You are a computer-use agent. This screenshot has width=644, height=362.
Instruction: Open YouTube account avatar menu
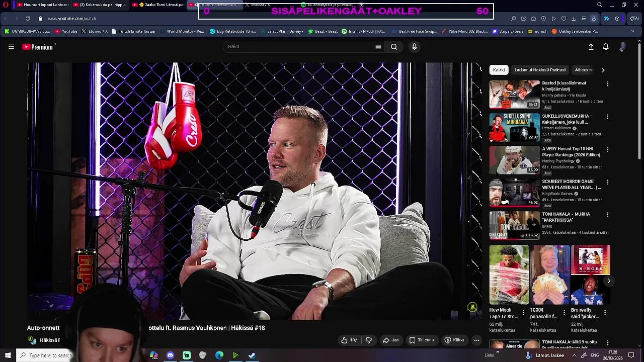623,47
